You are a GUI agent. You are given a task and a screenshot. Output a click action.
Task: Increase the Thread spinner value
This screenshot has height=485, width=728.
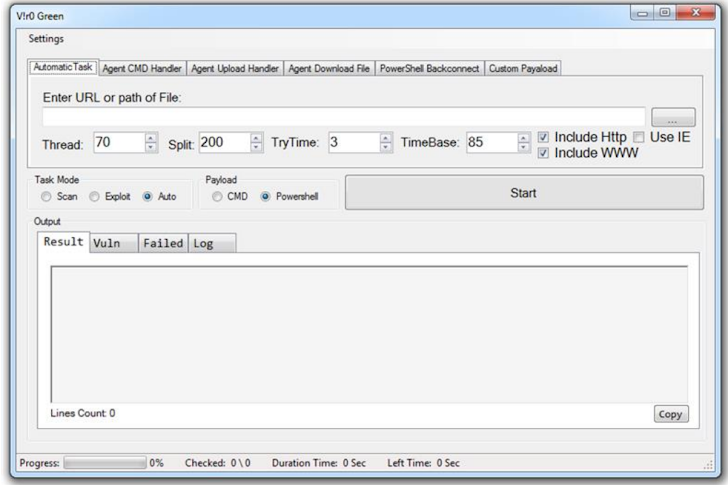152,138
